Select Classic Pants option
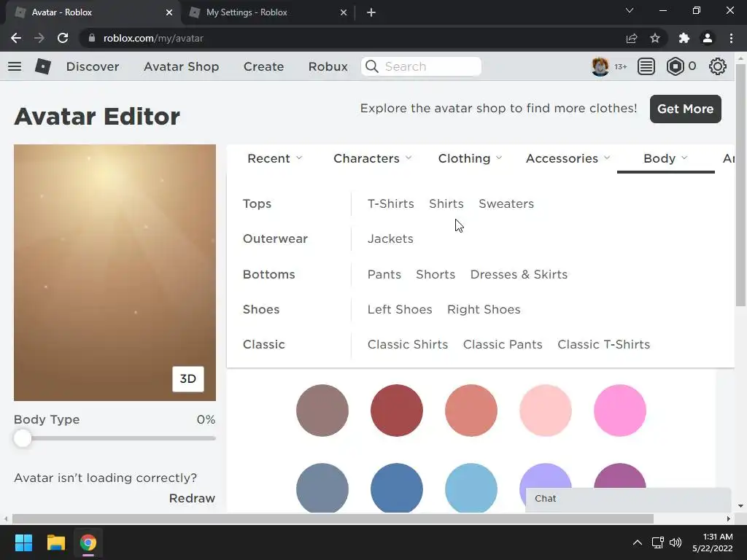747x560 pixels. [503, 345]
